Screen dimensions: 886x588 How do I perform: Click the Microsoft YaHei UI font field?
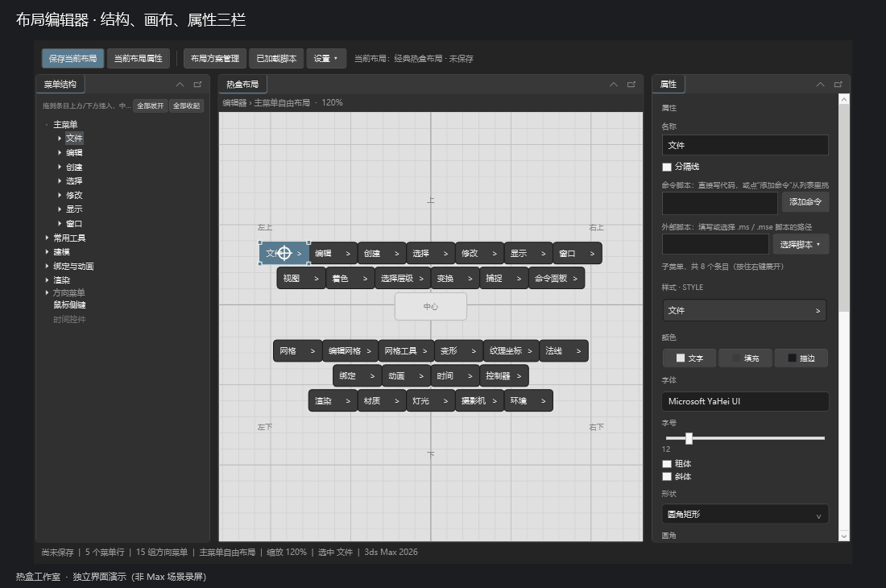click(745, 401)
